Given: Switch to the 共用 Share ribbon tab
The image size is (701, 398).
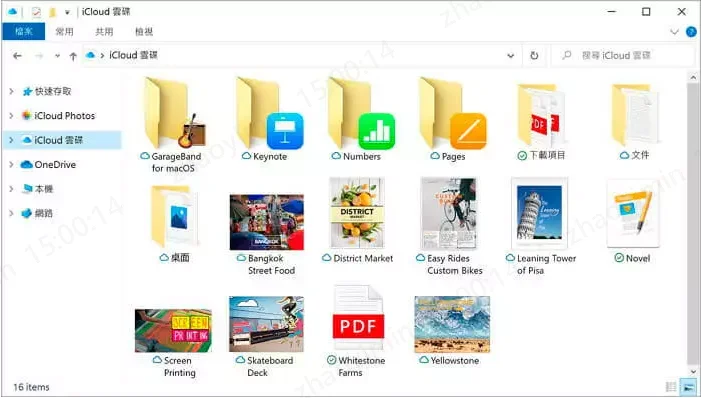Looking at the screenshot, I should click(104, 31).
